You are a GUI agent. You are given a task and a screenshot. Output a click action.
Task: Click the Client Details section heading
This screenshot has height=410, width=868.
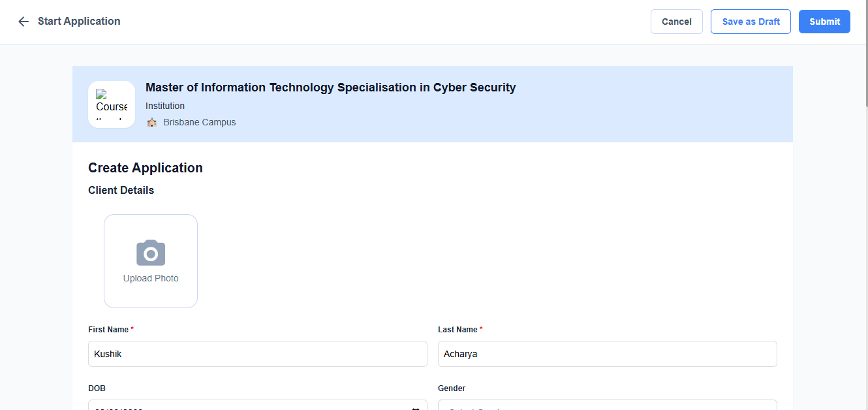(121, 191)
